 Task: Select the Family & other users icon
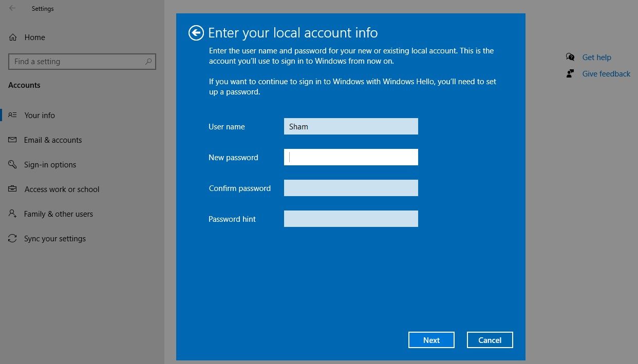[x=13, y=214]
